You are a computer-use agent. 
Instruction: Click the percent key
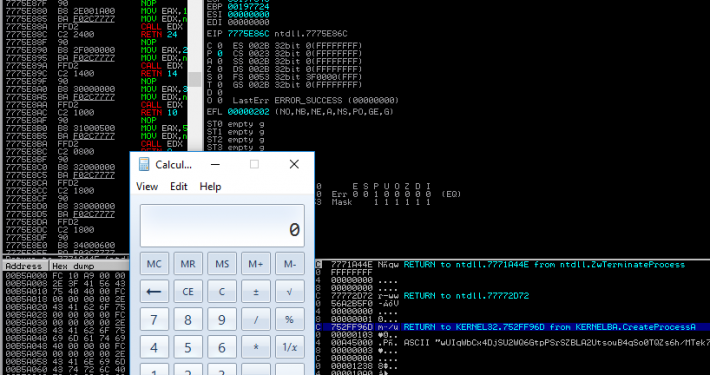(290, 320)
